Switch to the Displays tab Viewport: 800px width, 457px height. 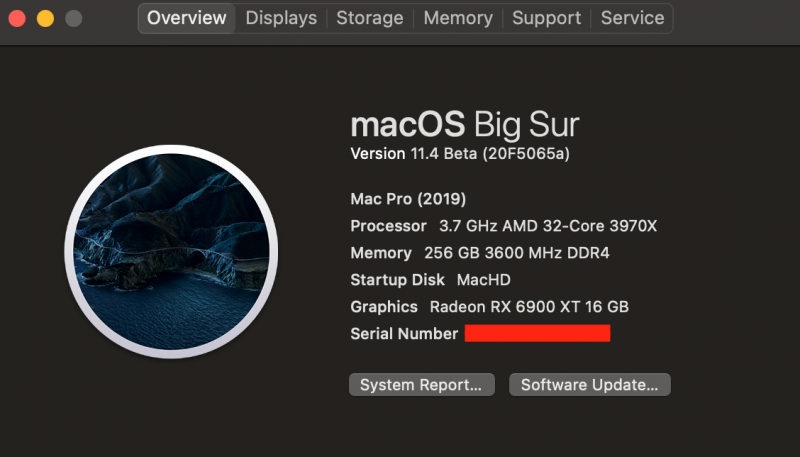(281, 18)
